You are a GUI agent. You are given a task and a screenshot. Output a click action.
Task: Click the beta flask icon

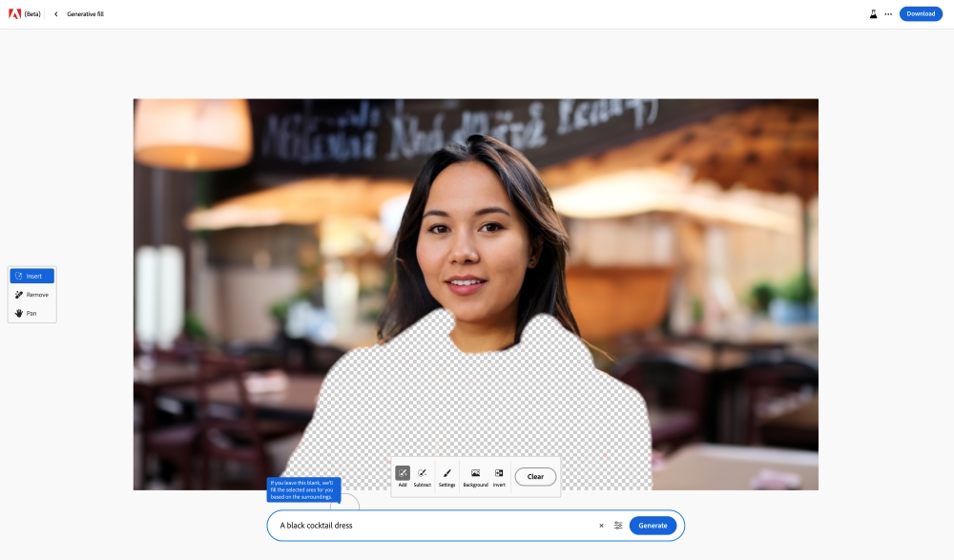(x=871, y=13)
